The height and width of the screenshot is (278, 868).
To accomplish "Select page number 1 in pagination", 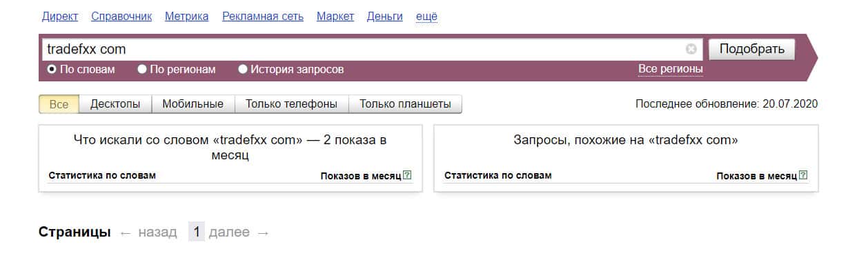I will pos(197,232).
